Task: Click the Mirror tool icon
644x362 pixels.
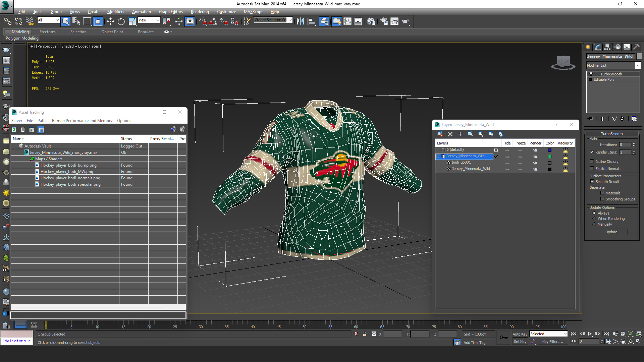Action: pyautogui.click(x=300, y=21)
